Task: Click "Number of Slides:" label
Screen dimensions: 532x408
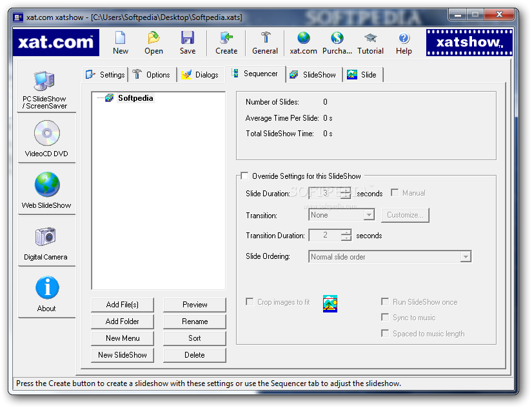Action: pos(272,102)
